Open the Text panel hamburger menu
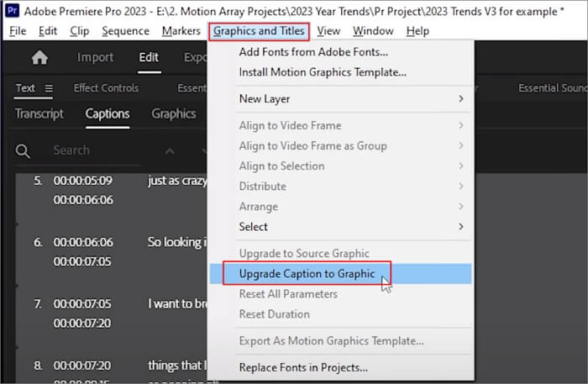 click(x=48, y=88)
